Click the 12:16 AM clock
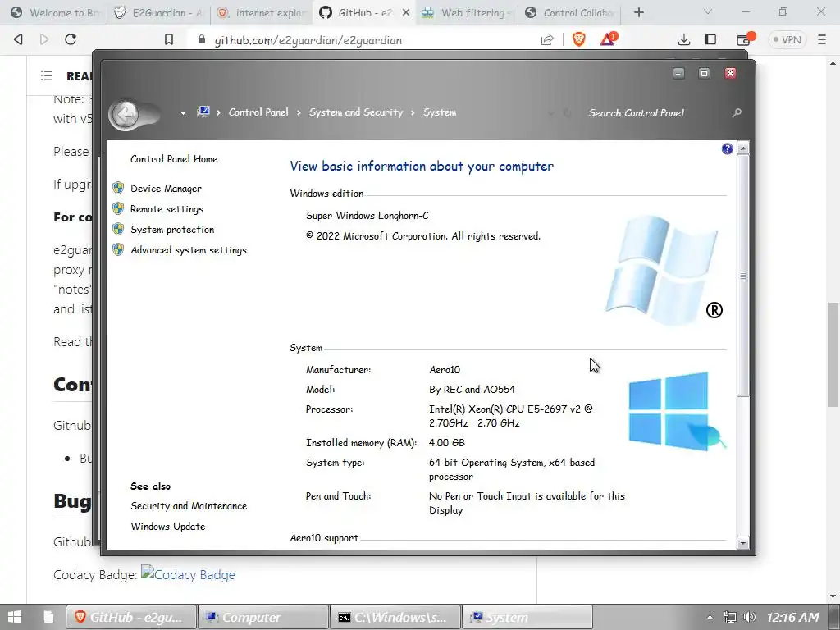This screenshot has height=630, width=840. pos(793,617)
